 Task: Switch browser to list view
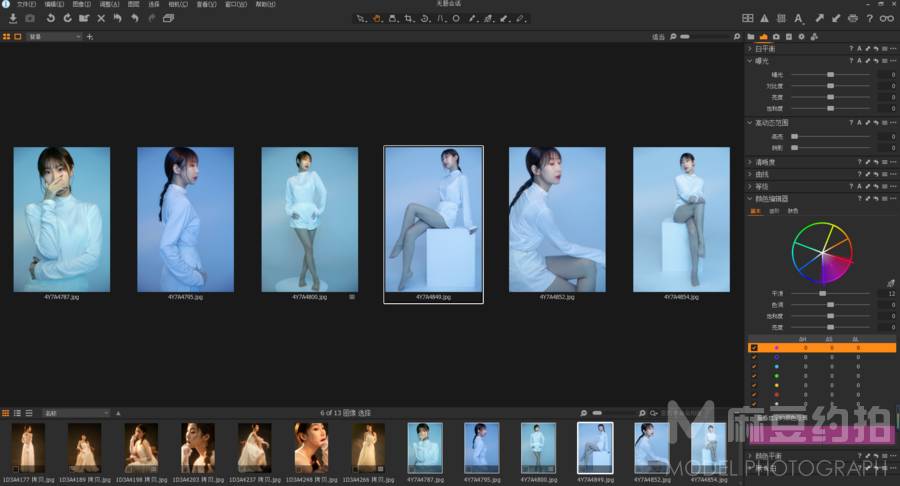click(x=17, y=413)
